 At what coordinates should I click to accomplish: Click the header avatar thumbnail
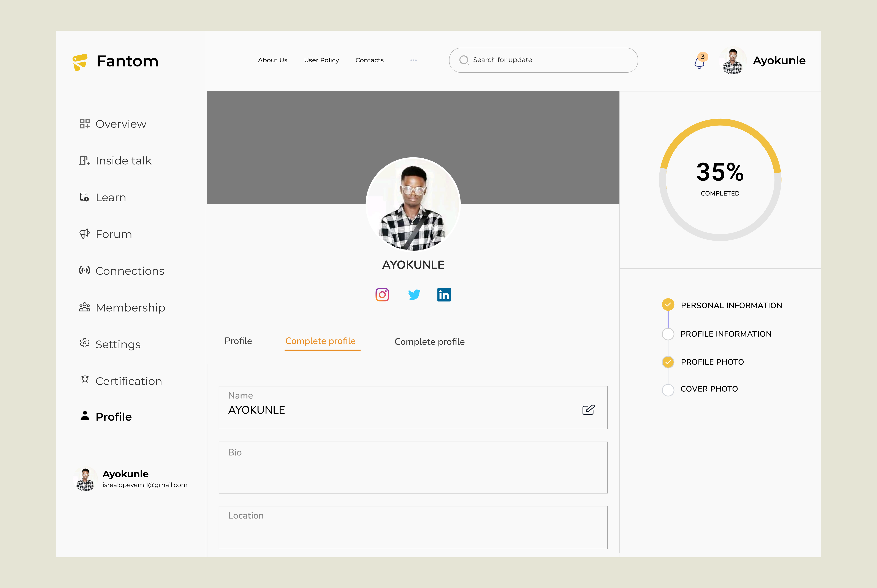733,60
